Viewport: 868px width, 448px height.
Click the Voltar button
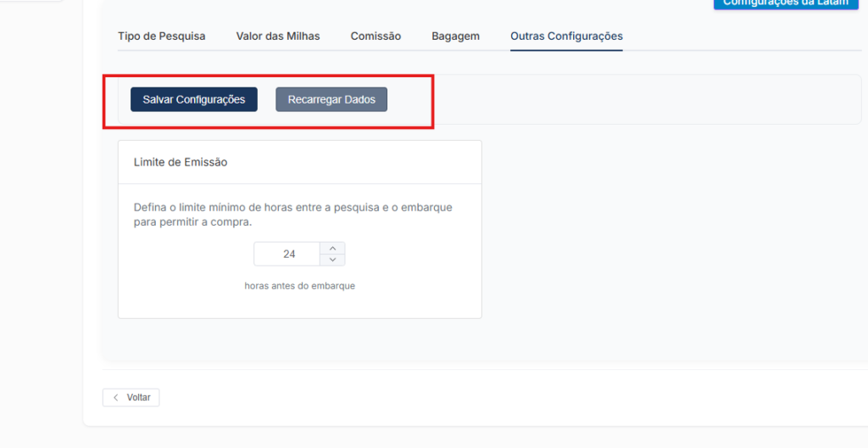[x=131, y=398]
